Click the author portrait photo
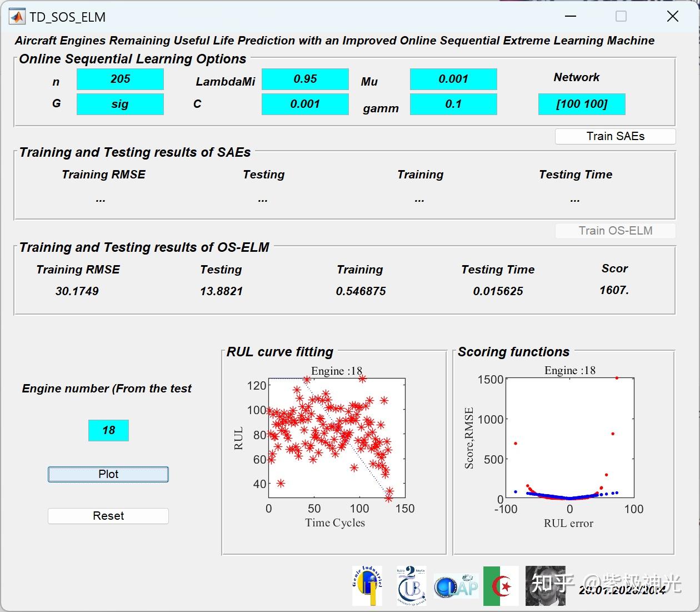This screenshot has width=700, height=612. [545, 586]
